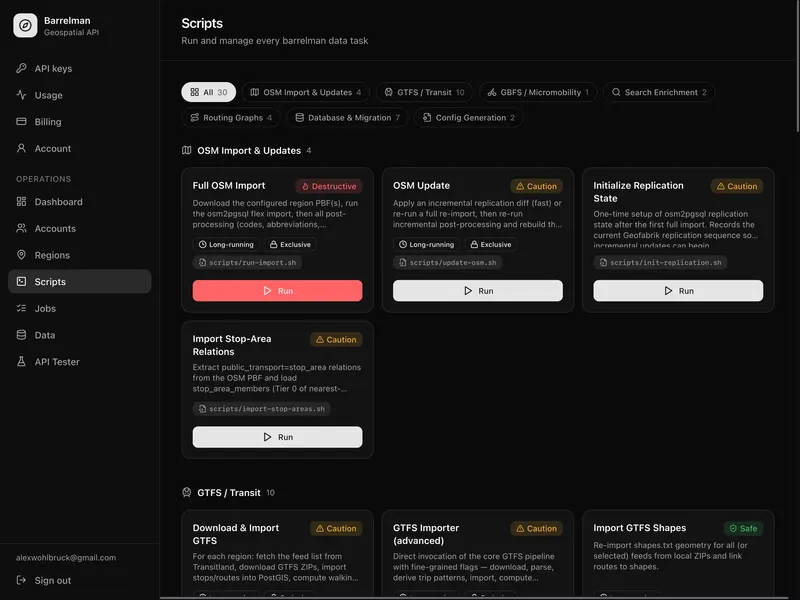The image size is (800, 600).
Task: Click the credit card icon beside Billing
Action: [21, 121]
